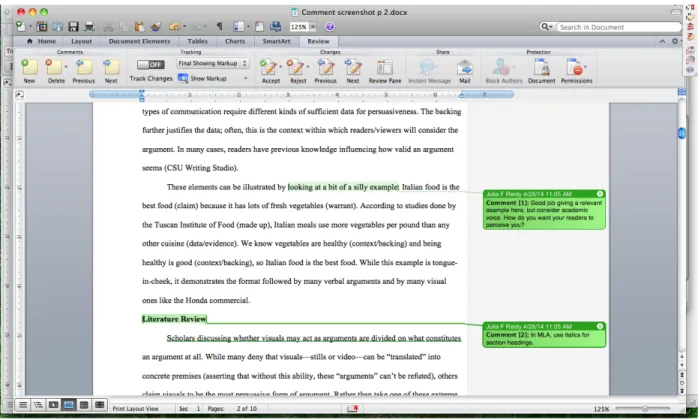Open the Layout tab
The width and height of the screenshot is (698, 420).
coord(81,41)
